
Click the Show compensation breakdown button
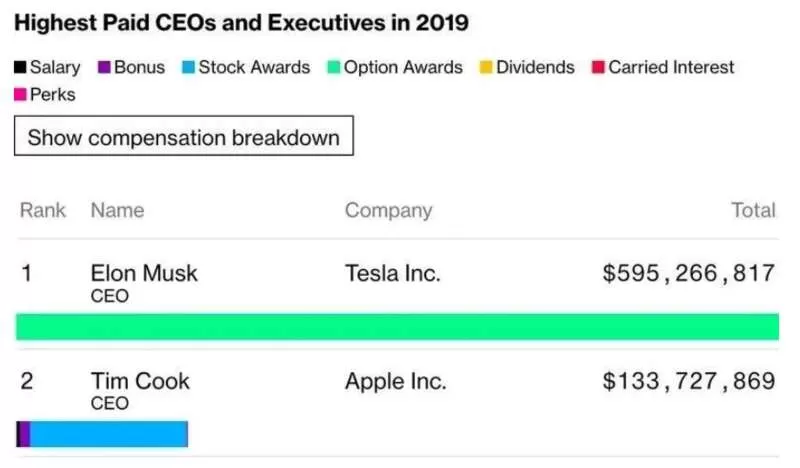184,136
